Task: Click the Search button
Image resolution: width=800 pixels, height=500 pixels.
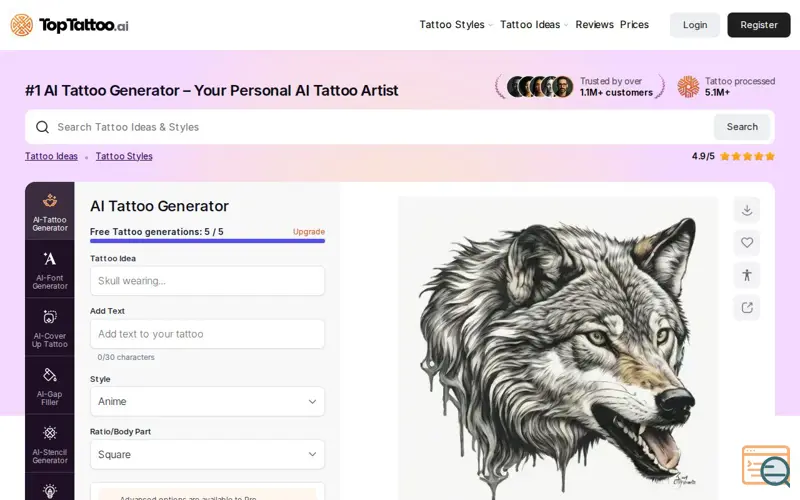Action: [x=742, y=127]
